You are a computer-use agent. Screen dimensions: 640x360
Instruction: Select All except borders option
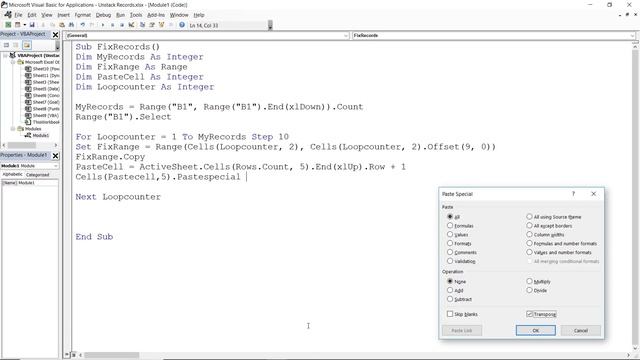click(529, 225)
